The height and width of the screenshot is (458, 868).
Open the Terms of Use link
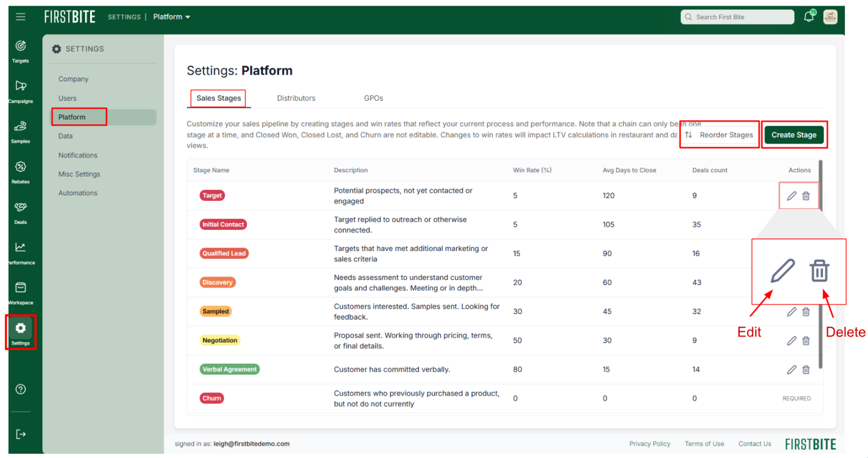tap(704, 444)
